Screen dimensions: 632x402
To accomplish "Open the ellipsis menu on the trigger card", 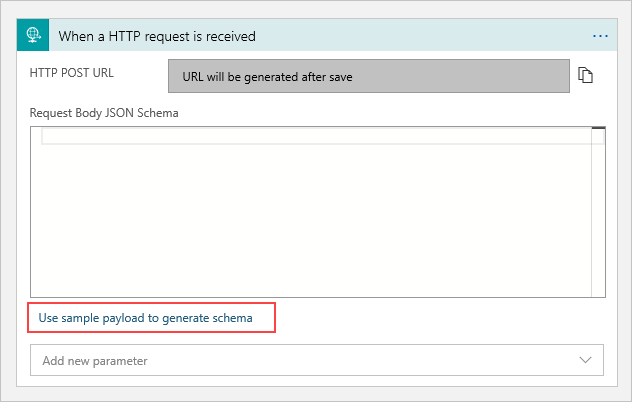I will tap(600, 36).
